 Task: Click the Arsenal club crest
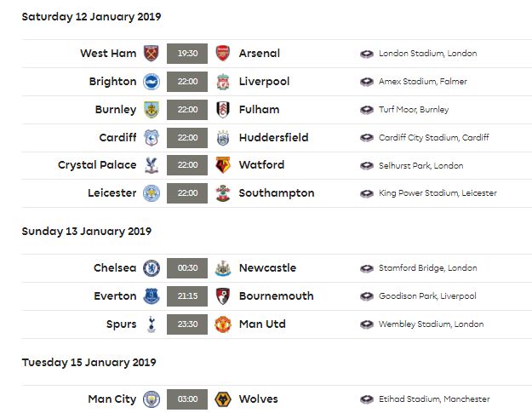[223, 54]
